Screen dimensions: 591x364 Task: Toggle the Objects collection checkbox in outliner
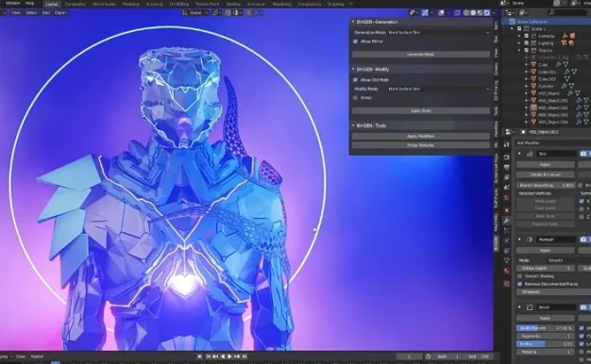click(527, 50)
